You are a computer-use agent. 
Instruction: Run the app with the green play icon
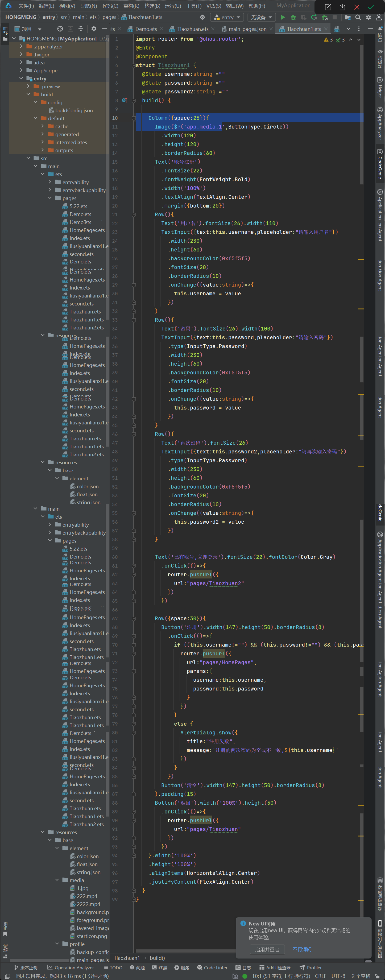[283, 17]
